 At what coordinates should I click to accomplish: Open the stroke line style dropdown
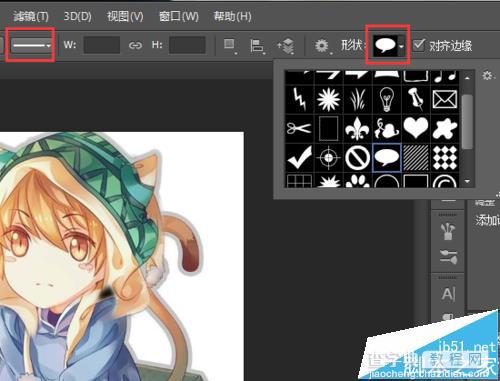tap(31, 45)
